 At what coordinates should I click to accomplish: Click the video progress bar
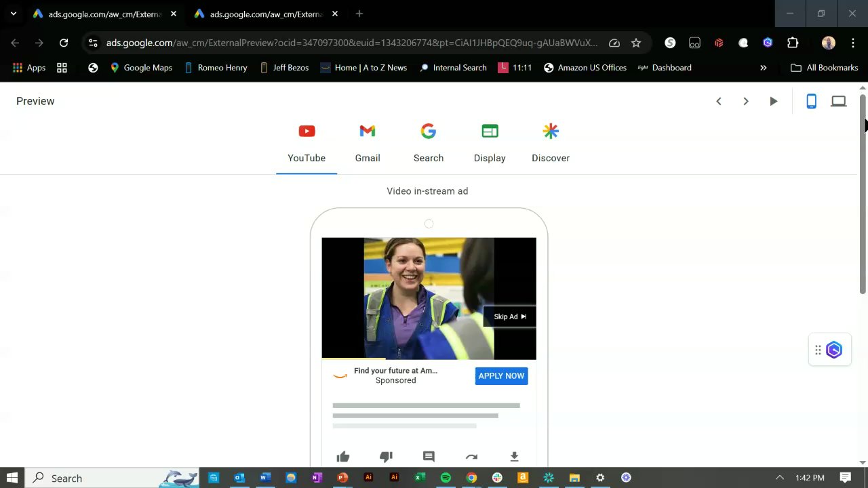coord(429,359)
